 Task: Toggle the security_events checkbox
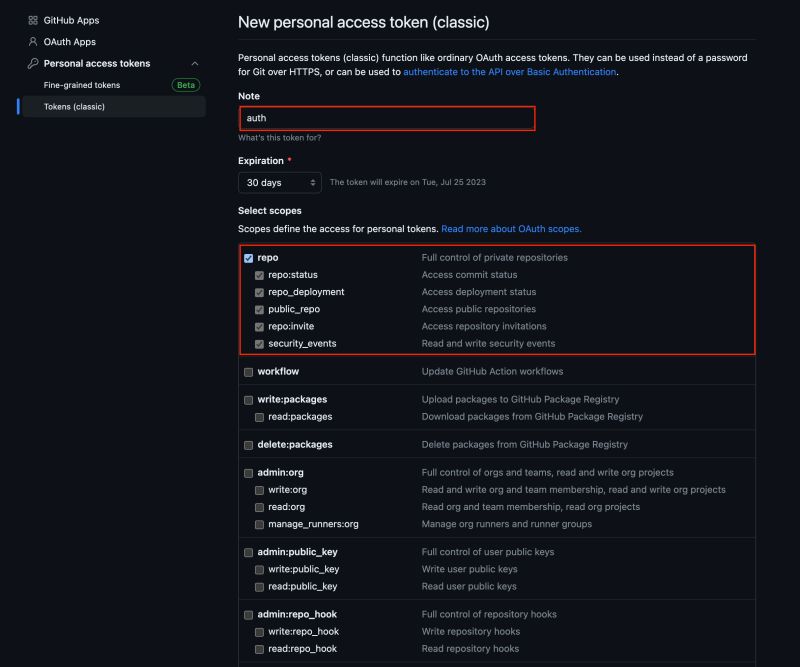pos(259,344)
